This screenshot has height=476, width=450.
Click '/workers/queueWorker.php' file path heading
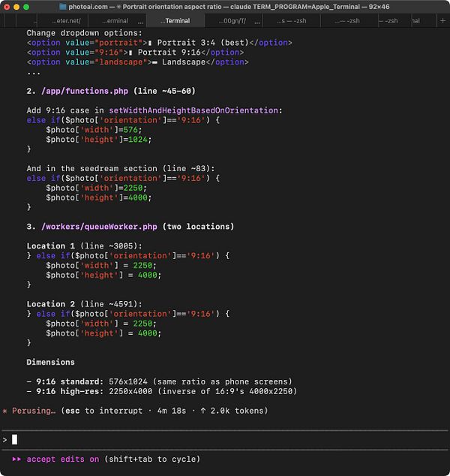99,227
